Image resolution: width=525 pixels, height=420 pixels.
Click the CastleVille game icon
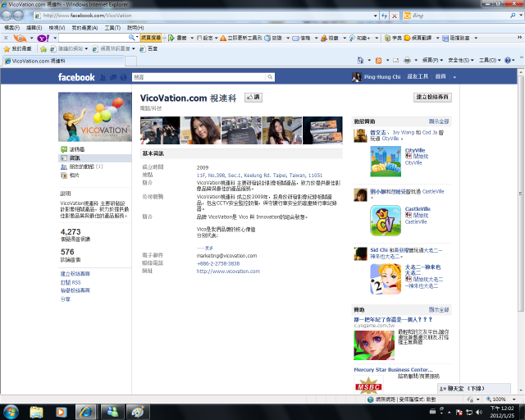click(x=386, y=221)
